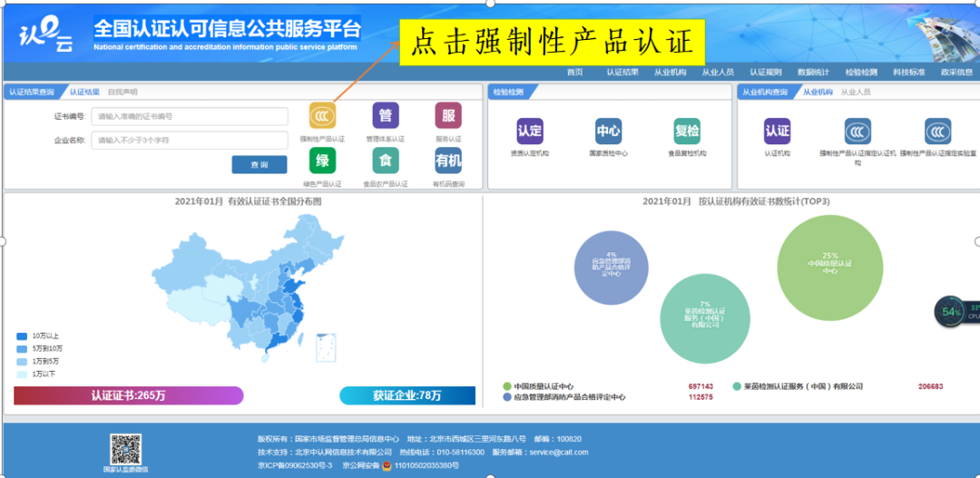
Task: Open 从业人员 in top navigation bar
Action: [718, 72]
